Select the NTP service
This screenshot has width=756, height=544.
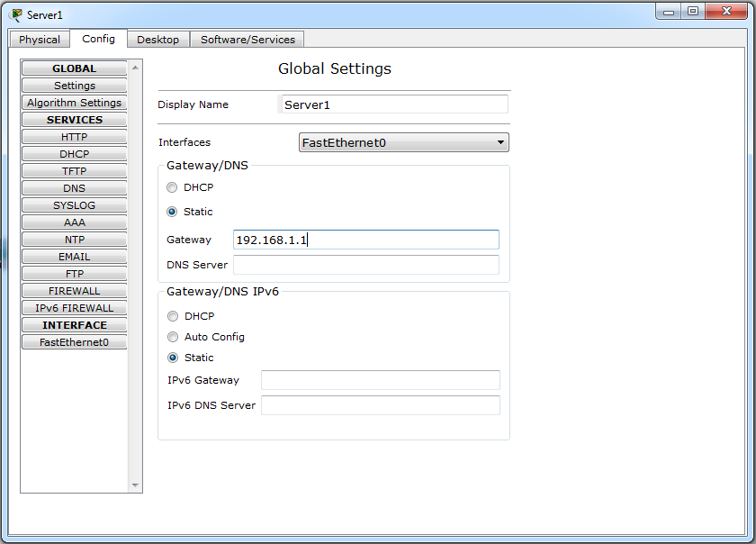(x=74, y=239)
